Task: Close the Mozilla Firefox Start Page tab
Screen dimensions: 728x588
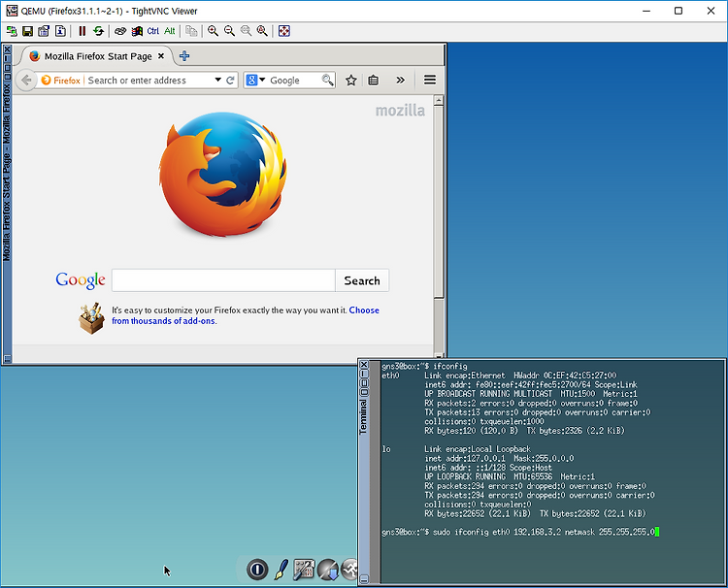Action: pos(161,56)
